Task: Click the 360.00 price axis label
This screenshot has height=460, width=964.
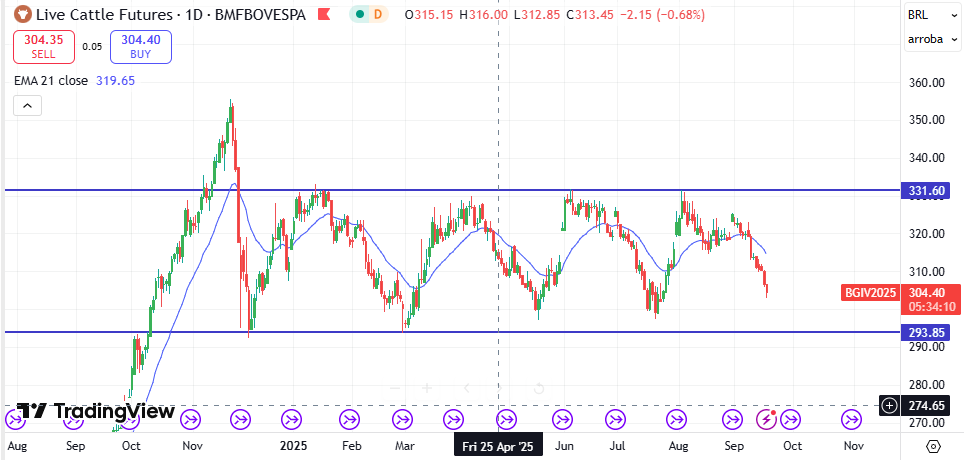Action: (926, 82)
